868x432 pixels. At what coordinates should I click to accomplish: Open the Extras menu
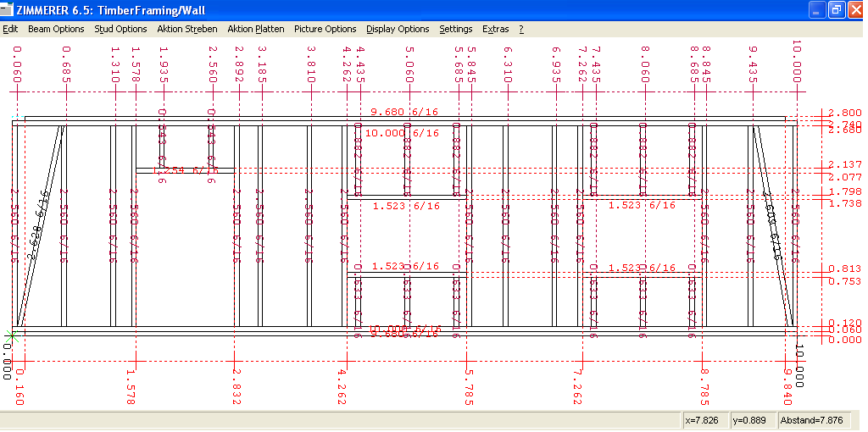495,29
